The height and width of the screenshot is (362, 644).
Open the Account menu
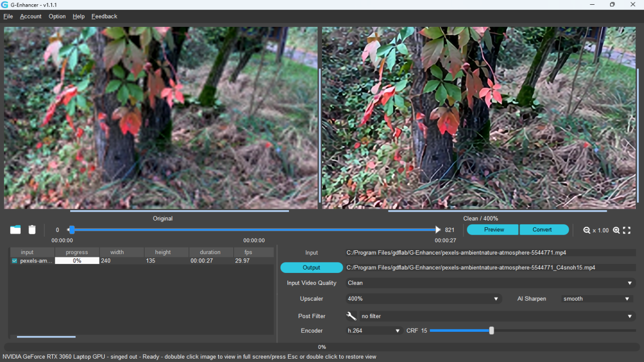pyautogui.click(x=30, y=16)
